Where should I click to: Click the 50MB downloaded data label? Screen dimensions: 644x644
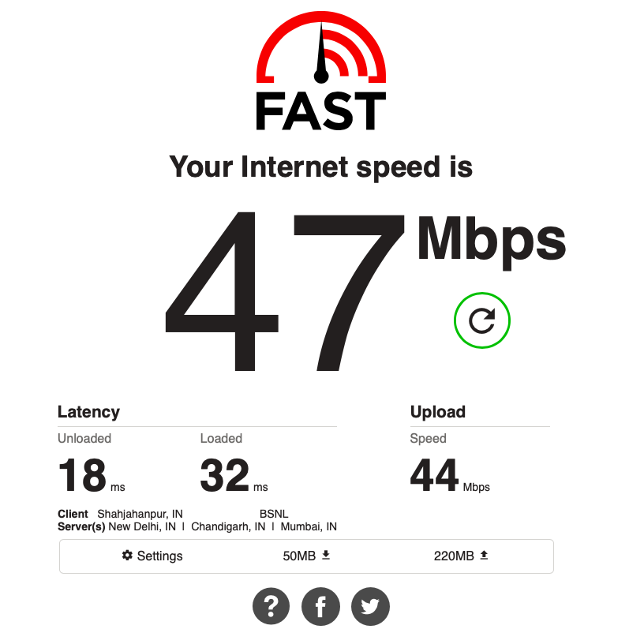coord(299,556)
